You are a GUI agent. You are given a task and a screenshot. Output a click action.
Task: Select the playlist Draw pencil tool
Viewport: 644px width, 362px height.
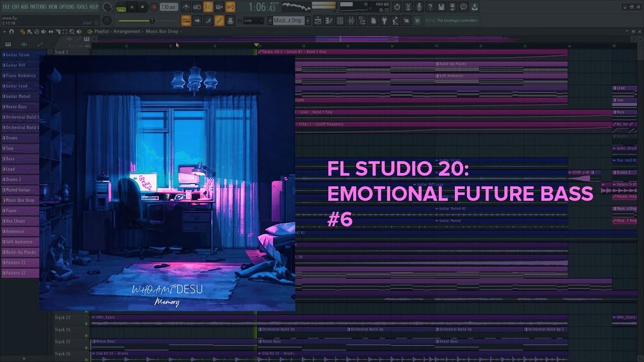coord(22,31)
